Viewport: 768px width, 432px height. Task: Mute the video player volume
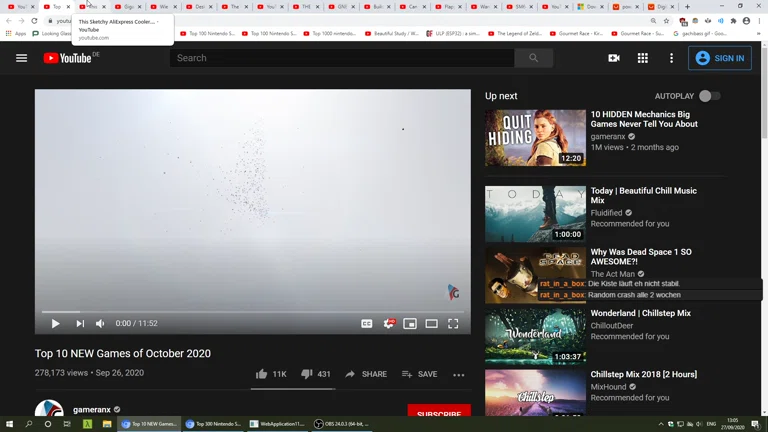100,323
